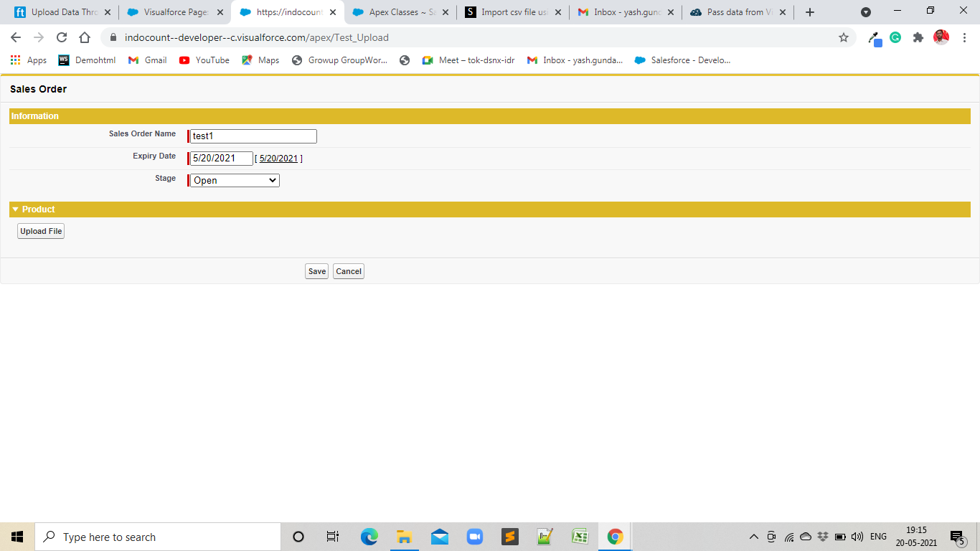
Task: Save the Sales Order
Action: [316, 271]
